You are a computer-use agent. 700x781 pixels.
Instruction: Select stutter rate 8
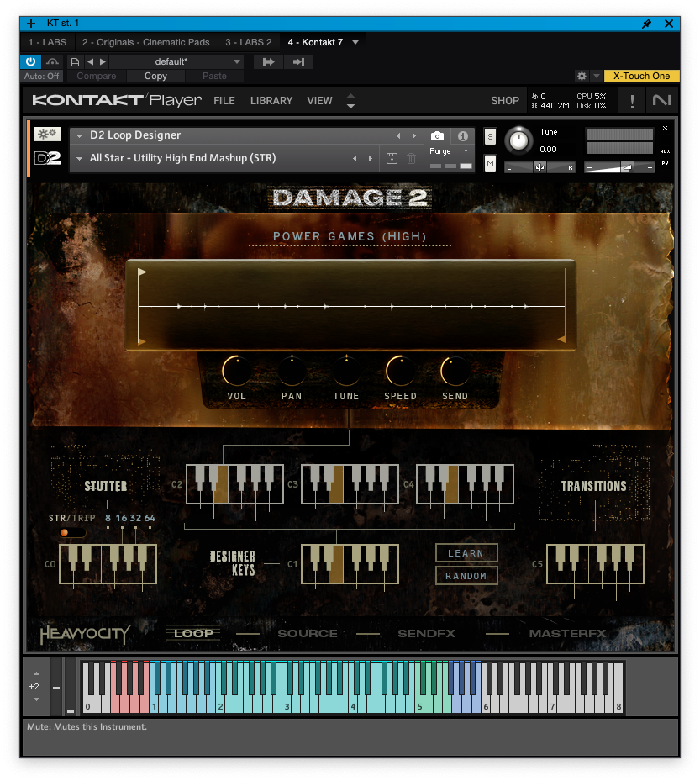pos(108,518)
